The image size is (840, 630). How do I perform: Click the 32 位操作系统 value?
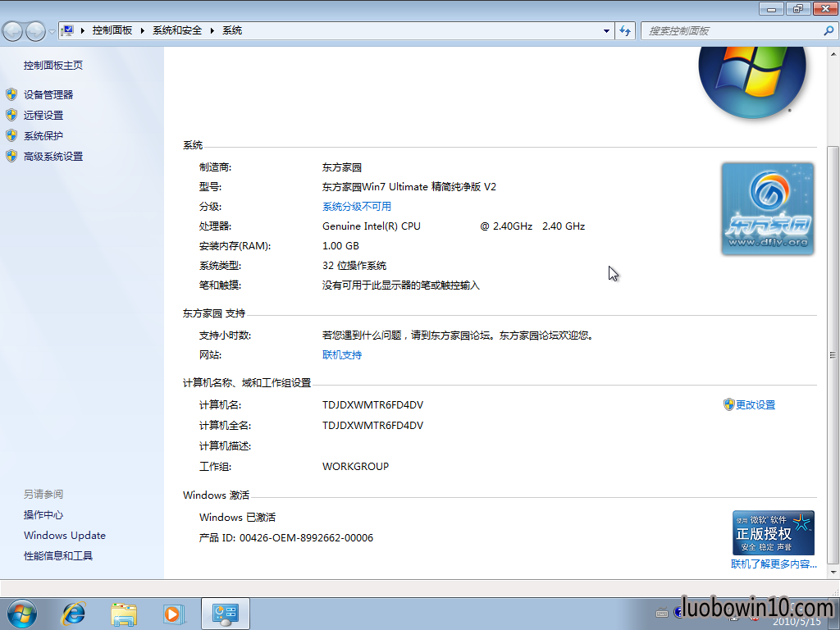354,266
